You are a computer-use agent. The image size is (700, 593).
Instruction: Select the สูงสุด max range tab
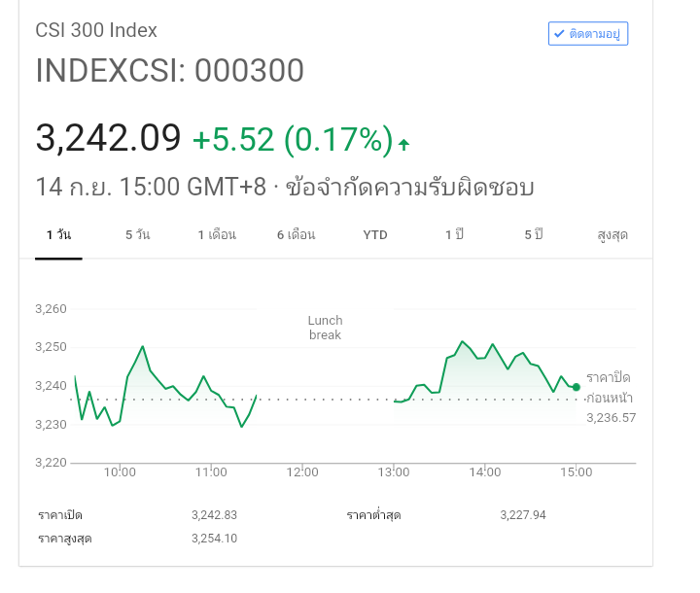[612, 235]
